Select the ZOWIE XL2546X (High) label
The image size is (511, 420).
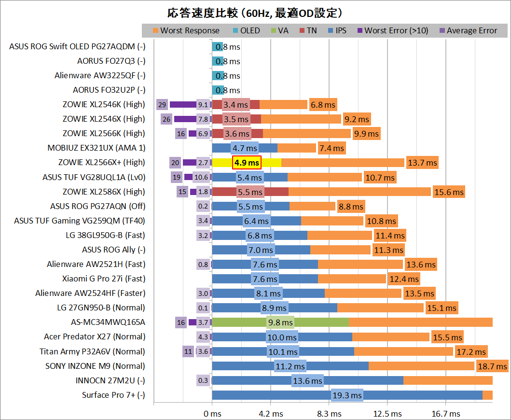click(x=104, y=119)
